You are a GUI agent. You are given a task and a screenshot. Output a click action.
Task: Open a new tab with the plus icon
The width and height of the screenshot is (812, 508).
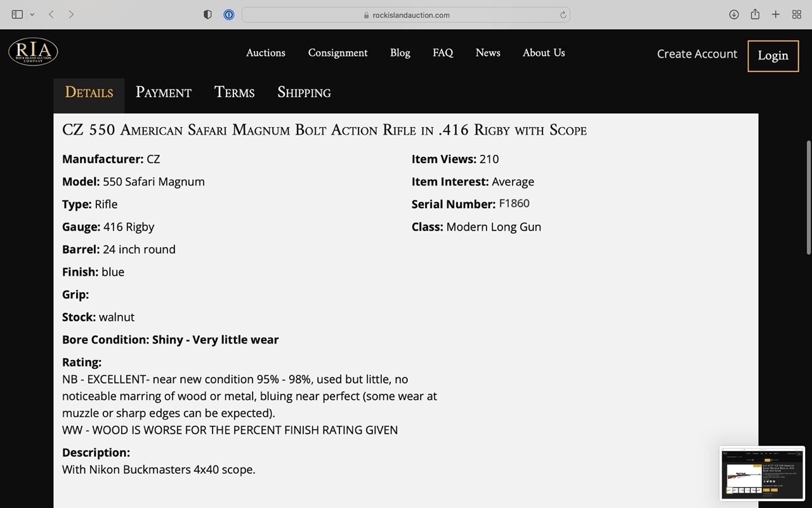pyautogui.click(x=775, y=15)
